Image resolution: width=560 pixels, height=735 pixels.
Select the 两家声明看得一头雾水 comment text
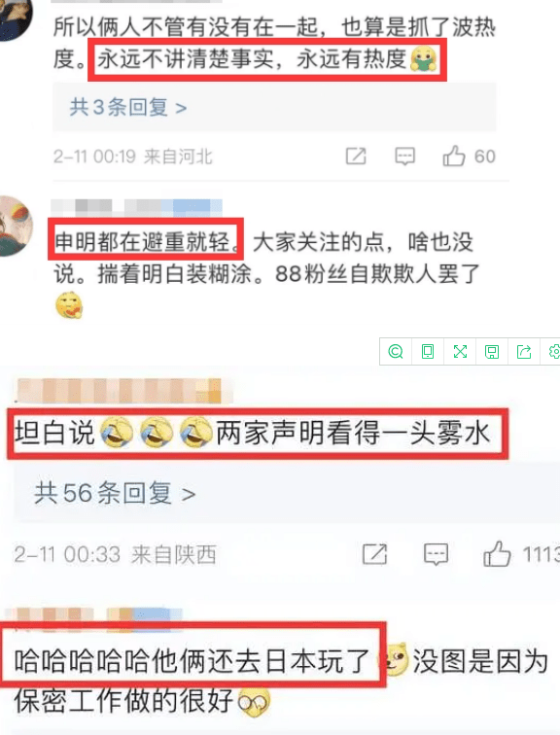(x=352, y=433)
